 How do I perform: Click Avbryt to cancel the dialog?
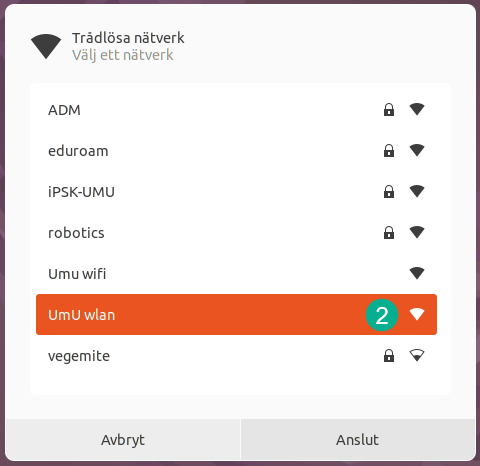(x=123, y=440)
